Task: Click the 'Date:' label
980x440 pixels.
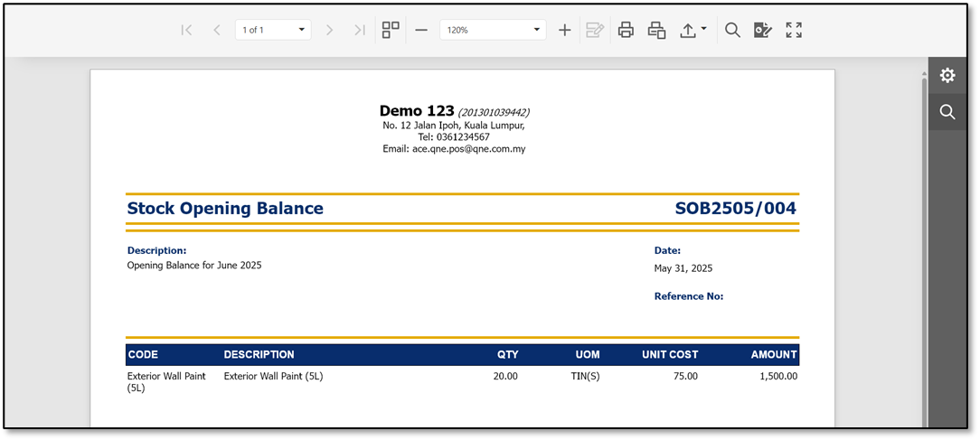Action: coord(667,250)
